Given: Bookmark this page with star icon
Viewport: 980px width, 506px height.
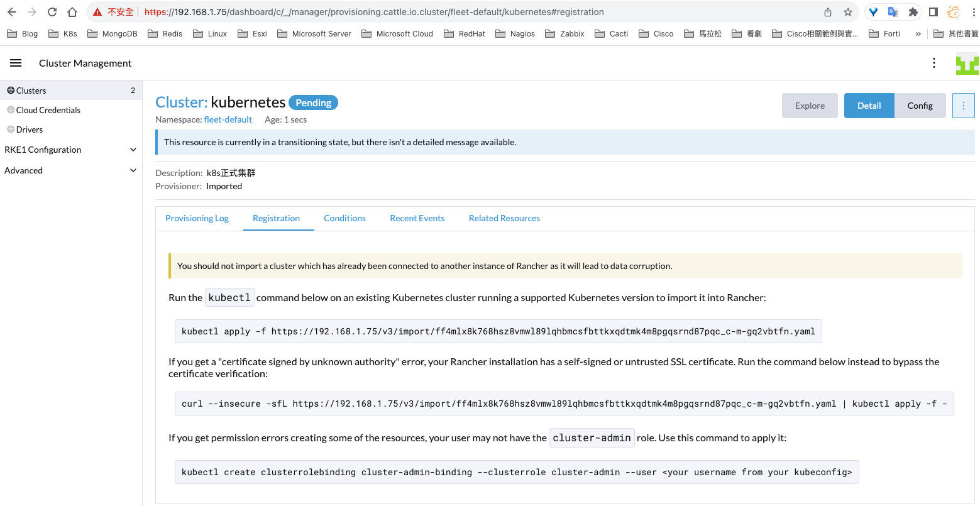Looking at the screenshot, I should [848, 12].
